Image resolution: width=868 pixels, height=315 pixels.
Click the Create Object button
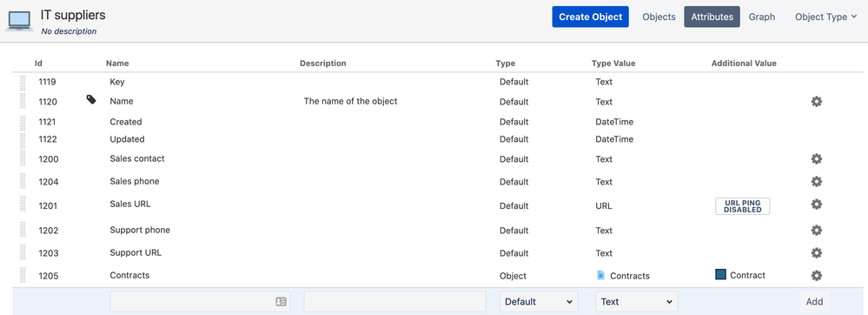coord(590,17)
